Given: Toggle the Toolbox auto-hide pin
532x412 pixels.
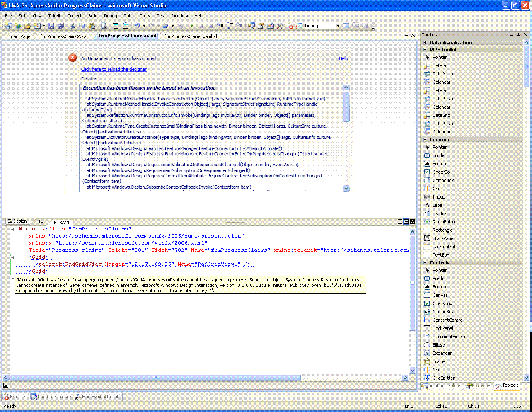Looking at the screenshot, I should (518, 35).
